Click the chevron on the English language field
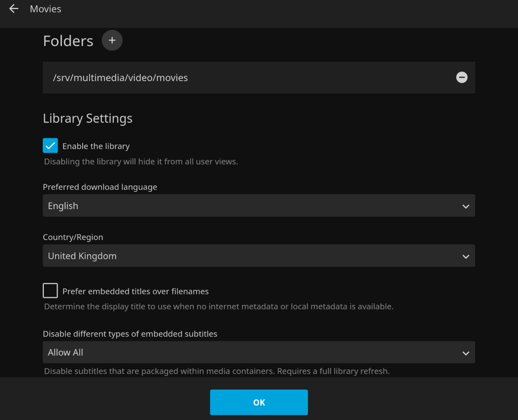 [x=465, y=206]
